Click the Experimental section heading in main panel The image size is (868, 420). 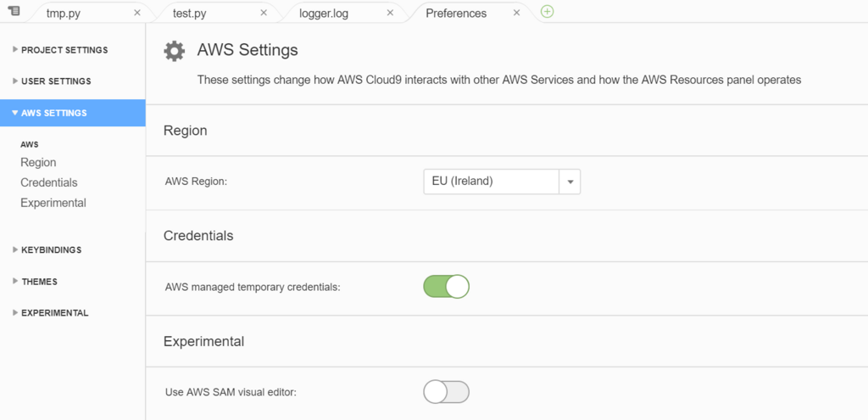pyautogui.click(x=203, y=341)
